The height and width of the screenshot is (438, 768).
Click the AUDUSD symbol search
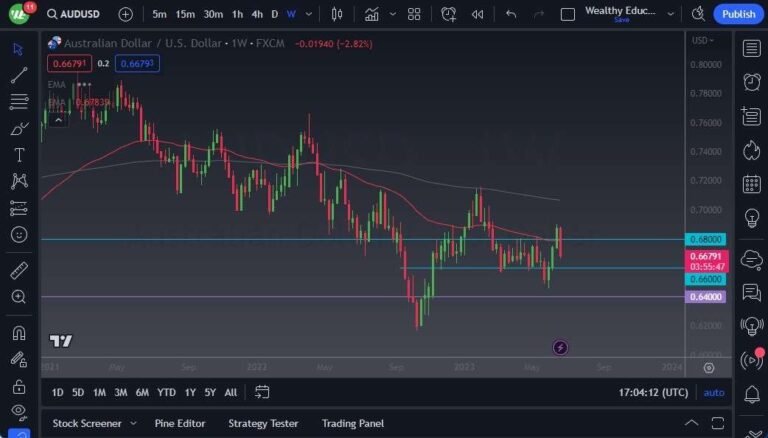pos(73,14)
